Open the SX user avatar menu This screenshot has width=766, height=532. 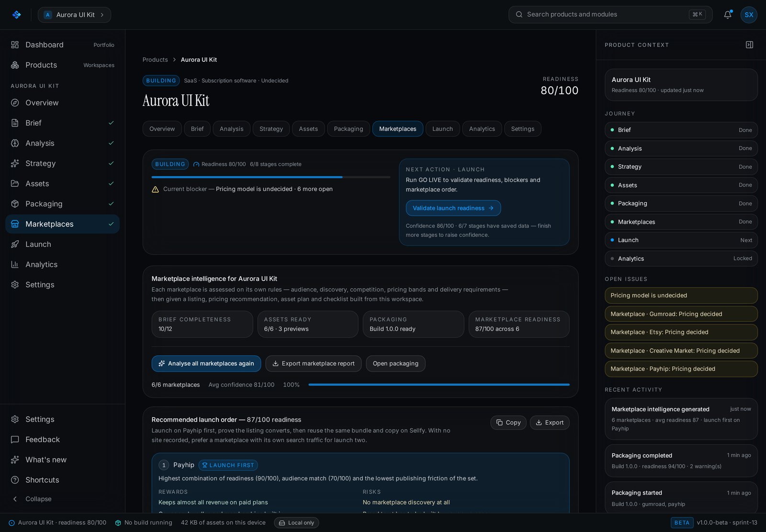click(749, 15)
